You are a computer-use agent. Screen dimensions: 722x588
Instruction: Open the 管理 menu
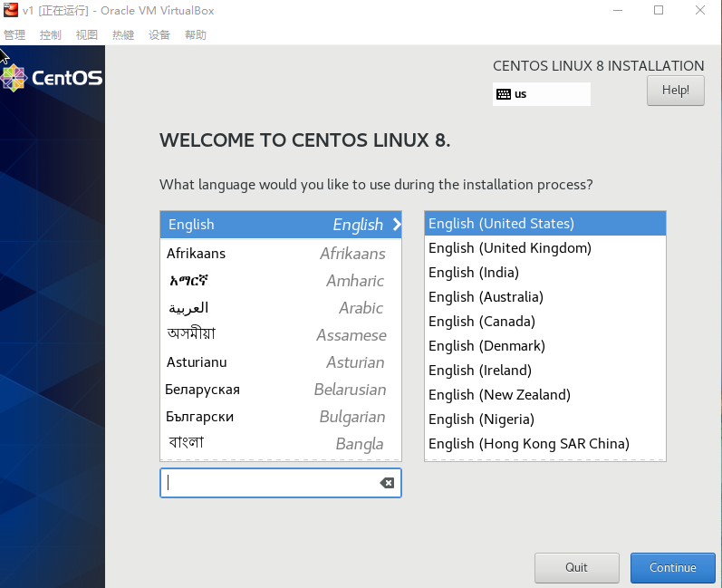(14, 35)
